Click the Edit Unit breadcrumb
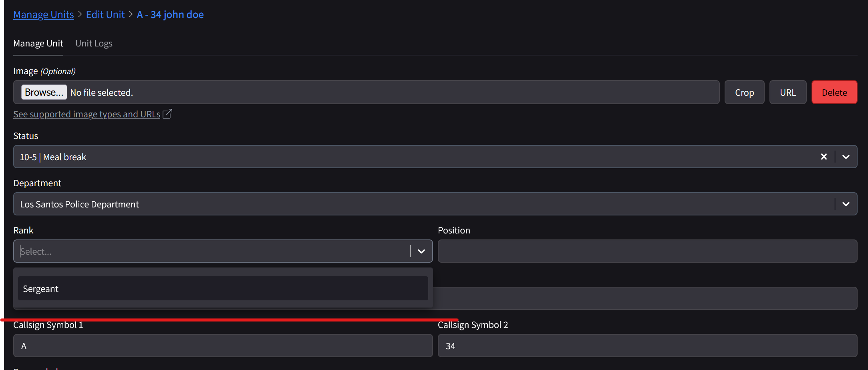 pos(105,14)
